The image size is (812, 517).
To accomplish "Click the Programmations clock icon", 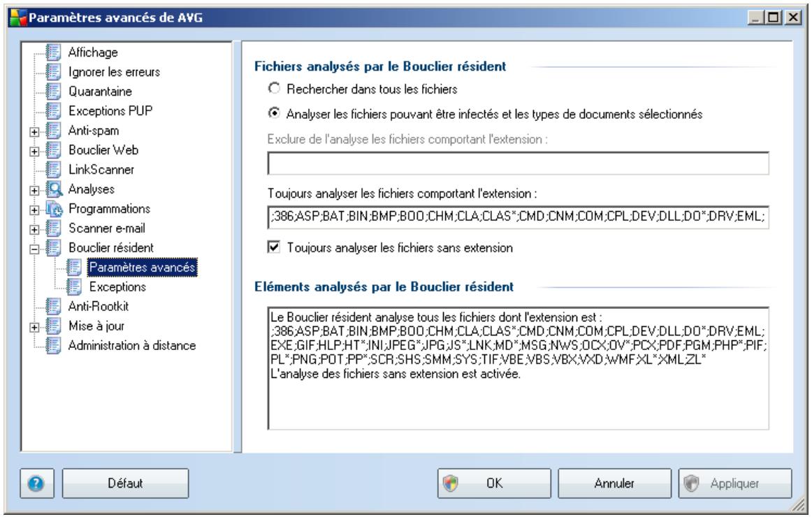I will click(x=54, y=209).
